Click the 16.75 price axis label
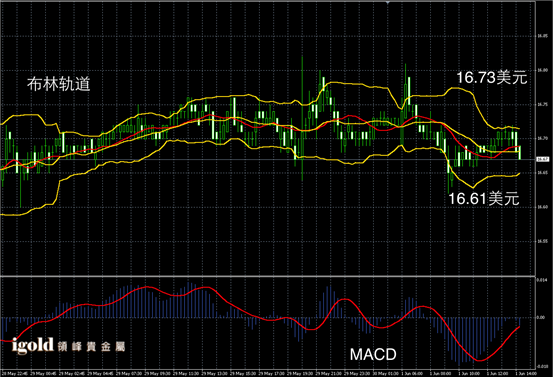The width and height of the screenshot is (553, 377). 542,104
